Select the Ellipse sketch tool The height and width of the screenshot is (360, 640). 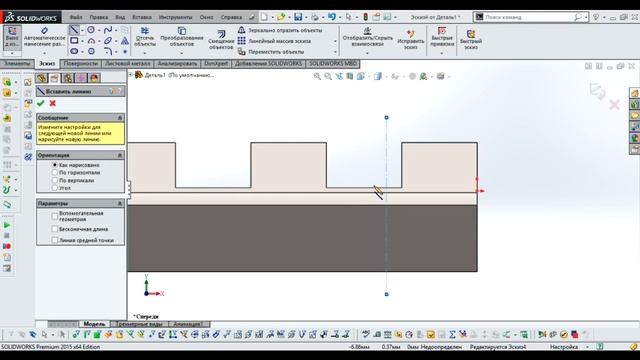coord(108,41)
